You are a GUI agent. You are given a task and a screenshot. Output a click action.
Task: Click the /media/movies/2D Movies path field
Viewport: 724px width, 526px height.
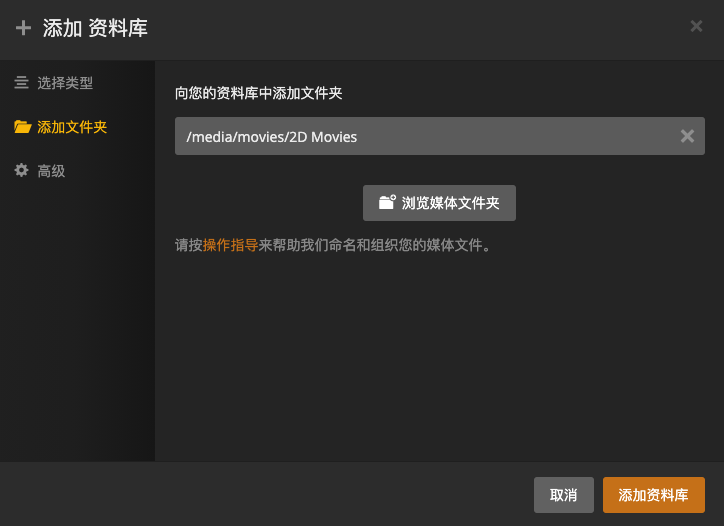[x=440, y=136]
